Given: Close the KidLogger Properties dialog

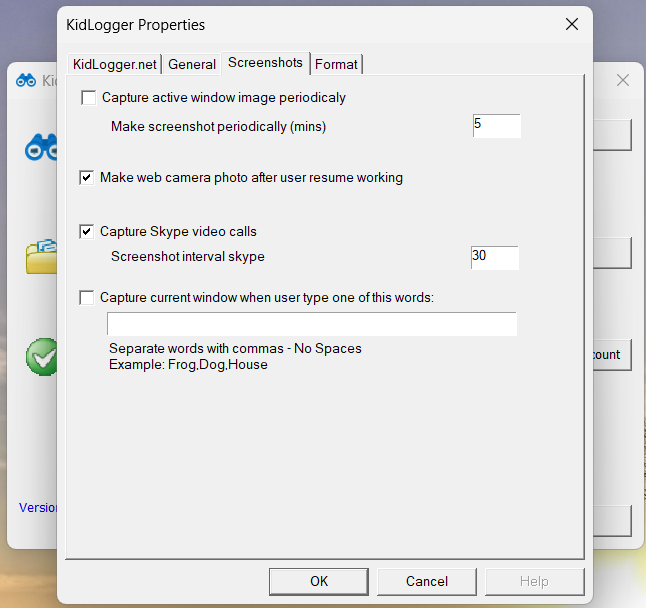Looking at the screenshot, I should pos(572,24).
